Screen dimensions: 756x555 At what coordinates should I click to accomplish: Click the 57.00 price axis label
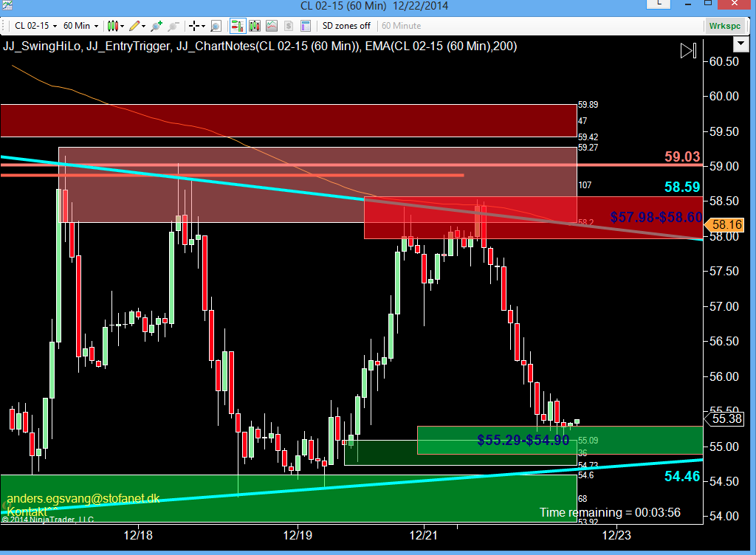[x=724, y=306]
